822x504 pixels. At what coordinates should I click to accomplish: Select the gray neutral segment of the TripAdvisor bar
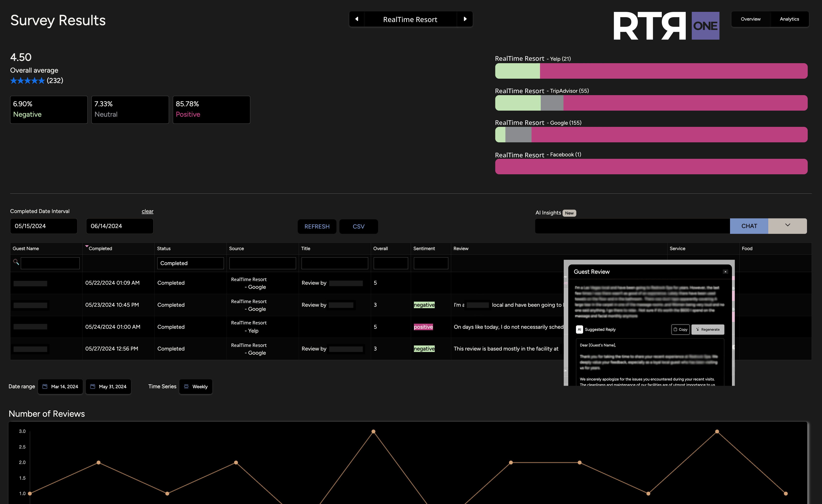(552, 103)
